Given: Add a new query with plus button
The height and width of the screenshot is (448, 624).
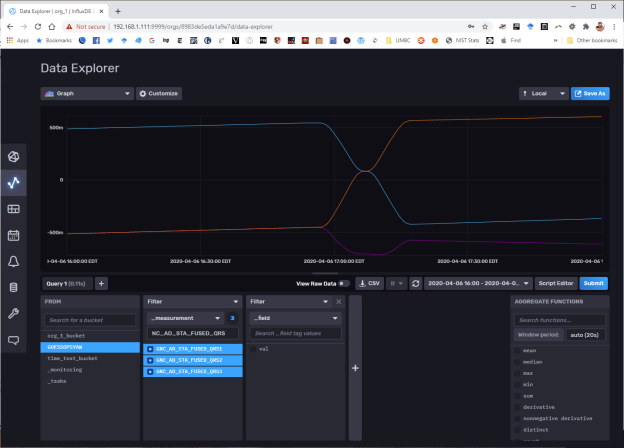Looking at the screenshot, I should (101, 283).
